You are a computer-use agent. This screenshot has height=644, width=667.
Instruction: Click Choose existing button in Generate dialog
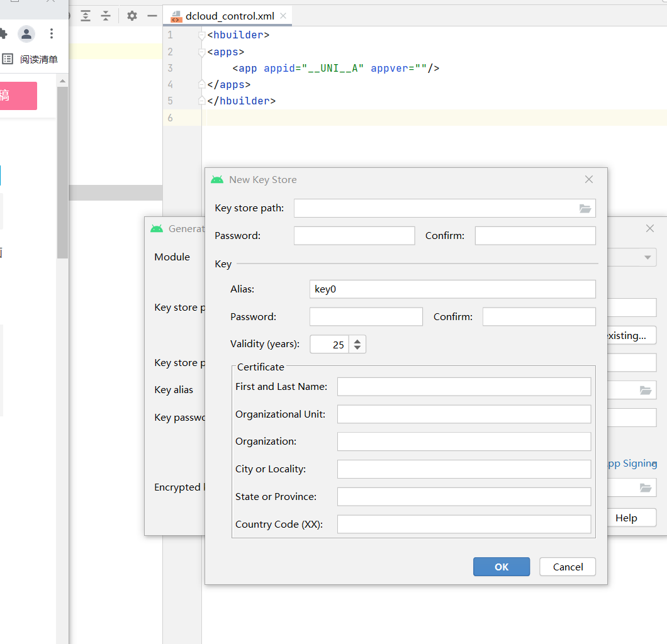[631, 335]
